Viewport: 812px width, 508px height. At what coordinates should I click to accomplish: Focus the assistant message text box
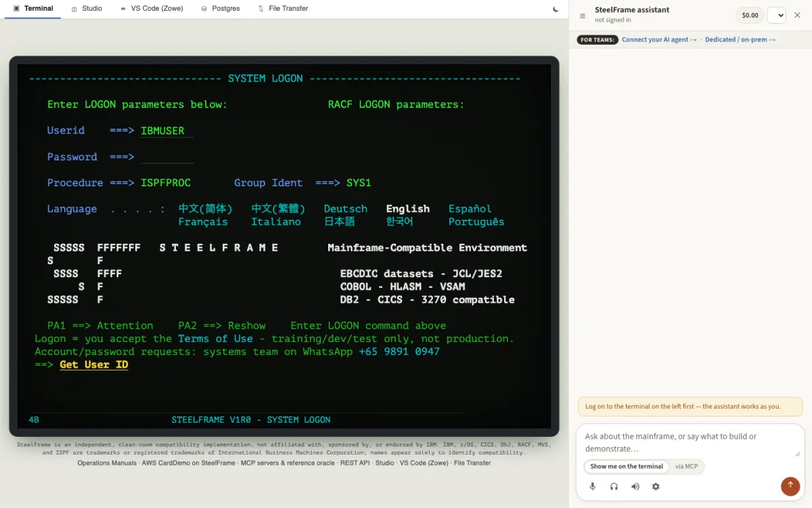point(690,442)
